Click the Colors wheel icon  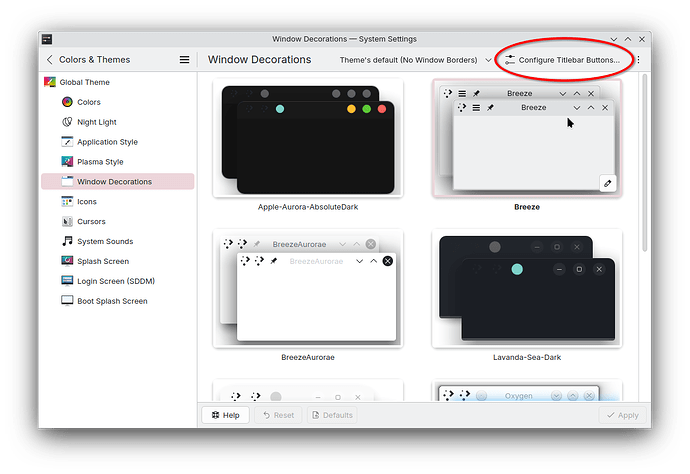(x=67, y=102)
